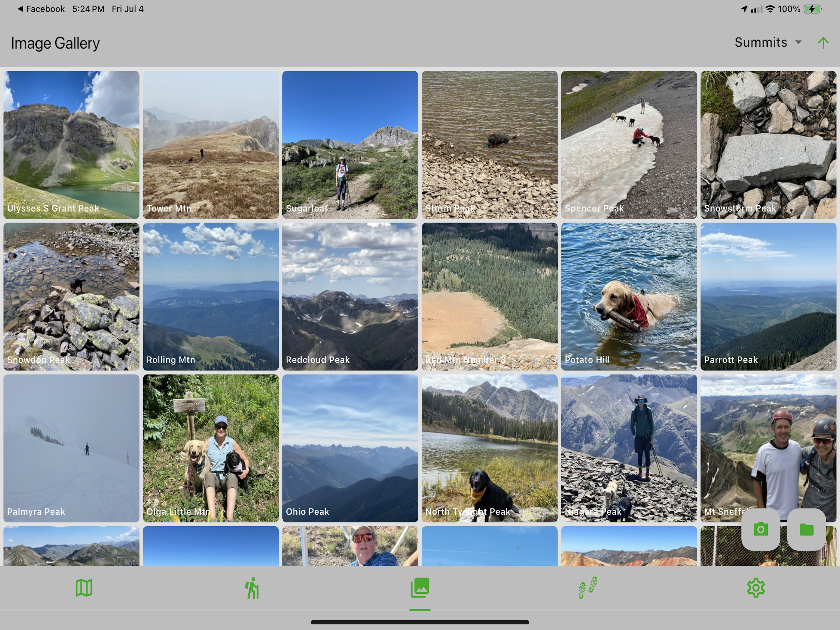Open the Palmyra Peak snowy photo
Image resolution: width=840 pixels, height=630 pixels.
[x=71, y=448]
